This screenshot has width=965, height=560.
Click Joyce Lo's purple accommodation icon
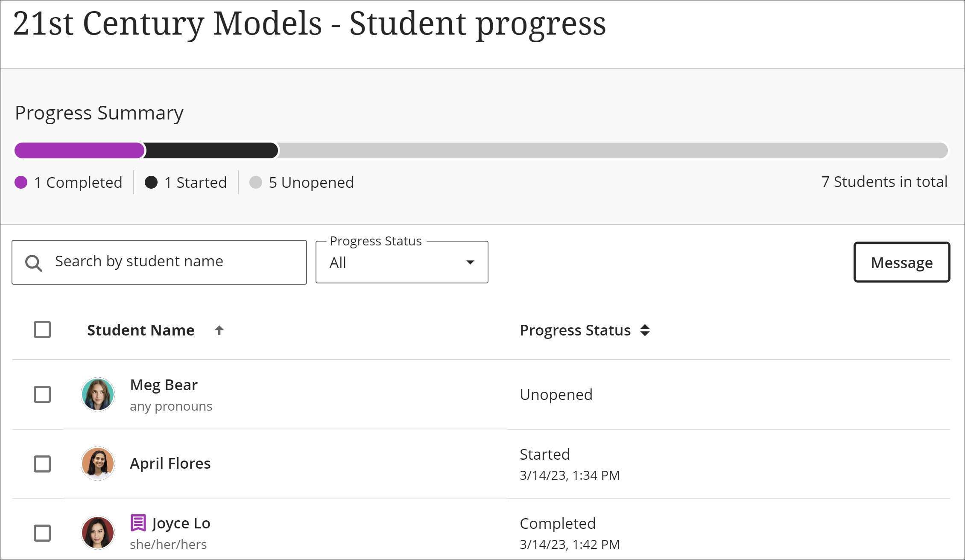[137, 523]
